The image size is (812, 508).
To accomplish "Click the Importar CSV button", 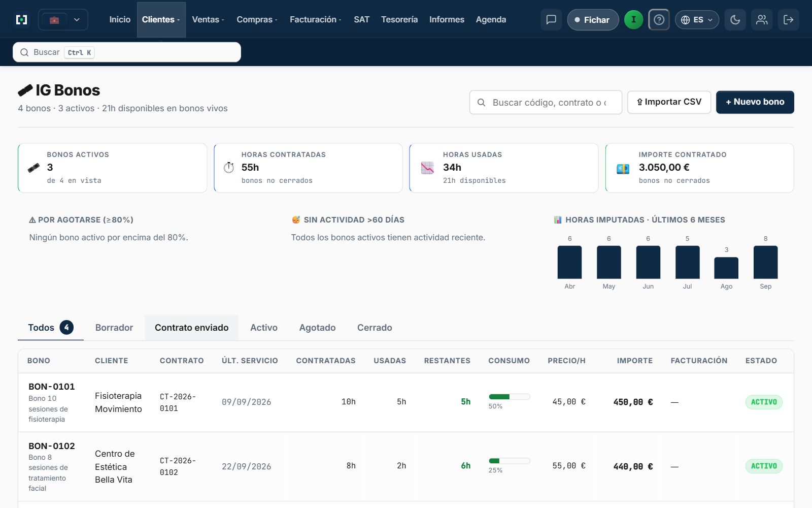I will point(669,102).
